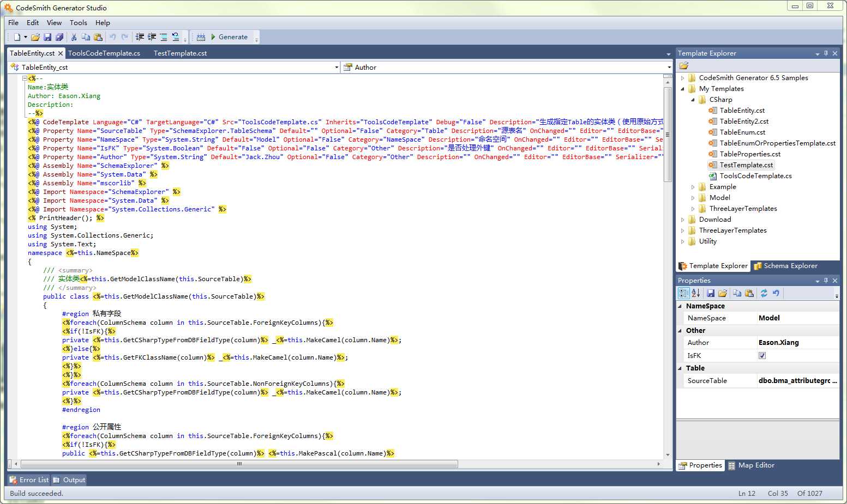Viewport: 847px width, 504px height.
Task: Open the Edit menu
Action: coord(33,22)
